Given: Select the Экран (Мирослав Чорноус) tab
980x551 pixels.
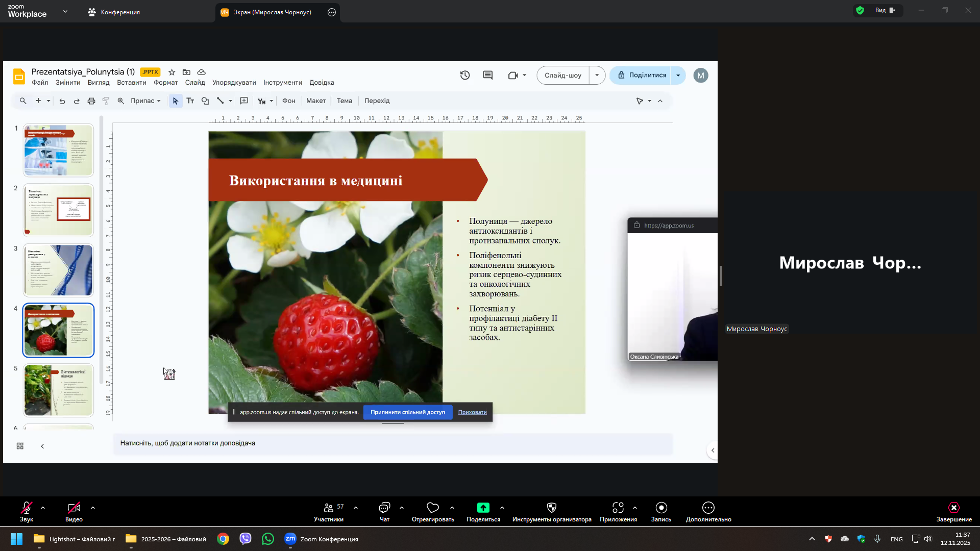Looking at the screenshot, I should [272, 12].
